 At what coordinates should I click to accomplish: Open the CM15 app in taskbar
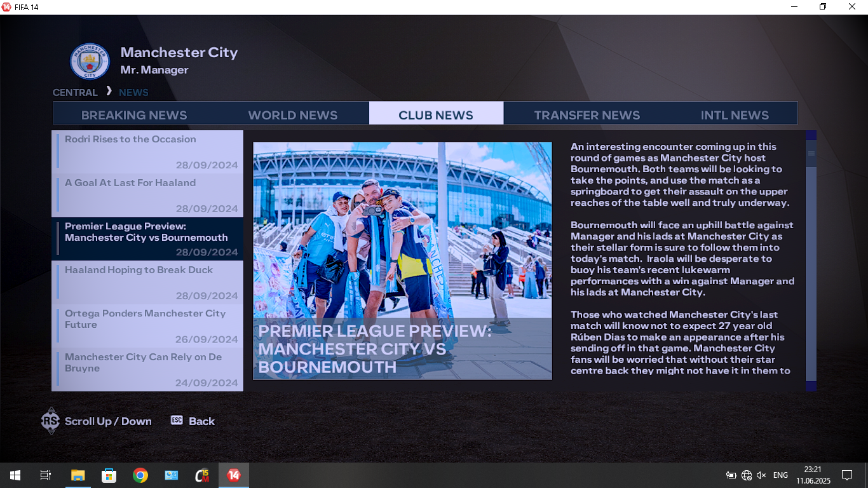[x=203, y=475]
